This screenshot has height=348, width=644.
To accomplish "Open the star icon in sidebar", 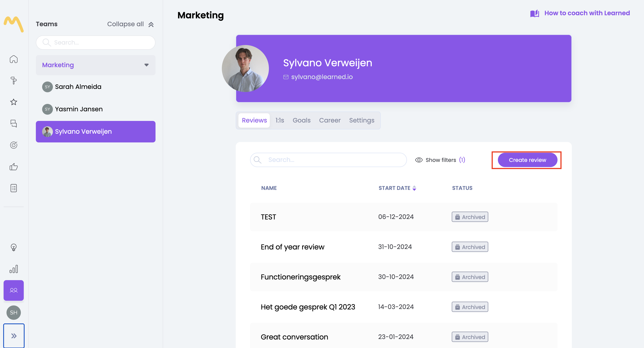I will (13, 102).
